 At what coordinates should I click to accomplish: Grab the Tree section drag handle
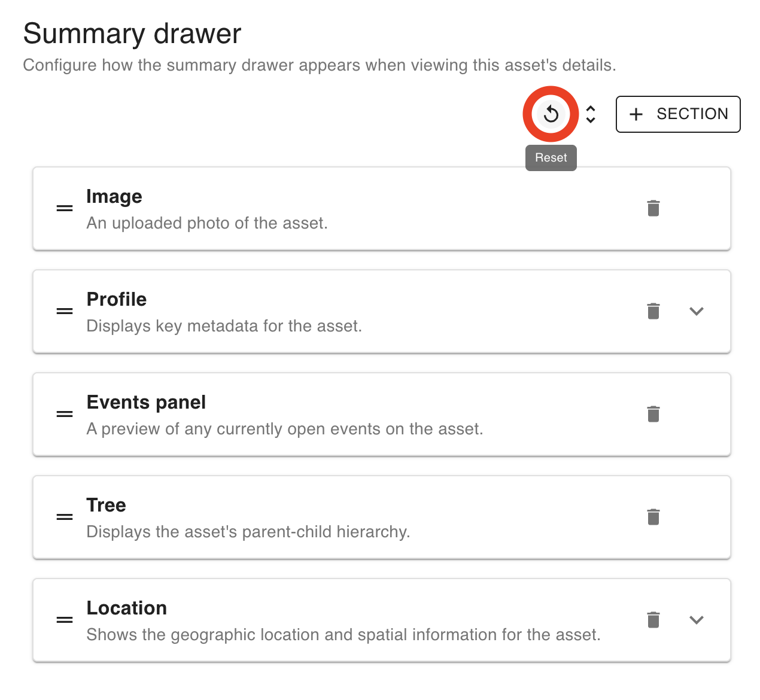click(65, 517)
